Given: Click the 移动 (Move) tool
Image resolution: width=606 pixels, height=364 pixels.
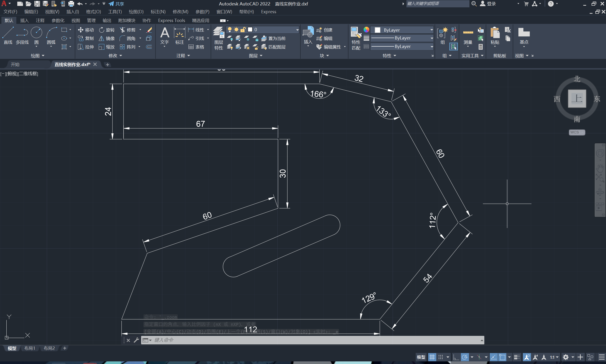Looking at the screenshot, I should (86, 30).
